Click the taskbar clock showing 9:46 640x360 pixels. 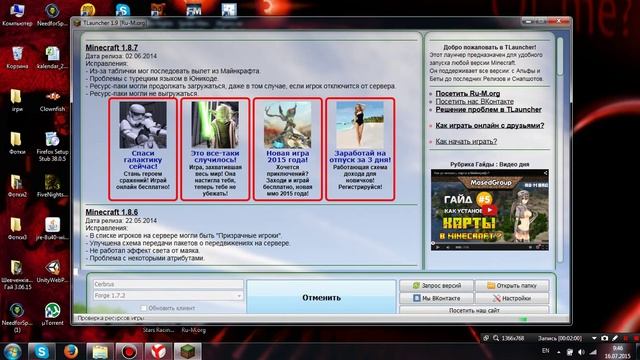pyautogui.click(x=618, y=352)
